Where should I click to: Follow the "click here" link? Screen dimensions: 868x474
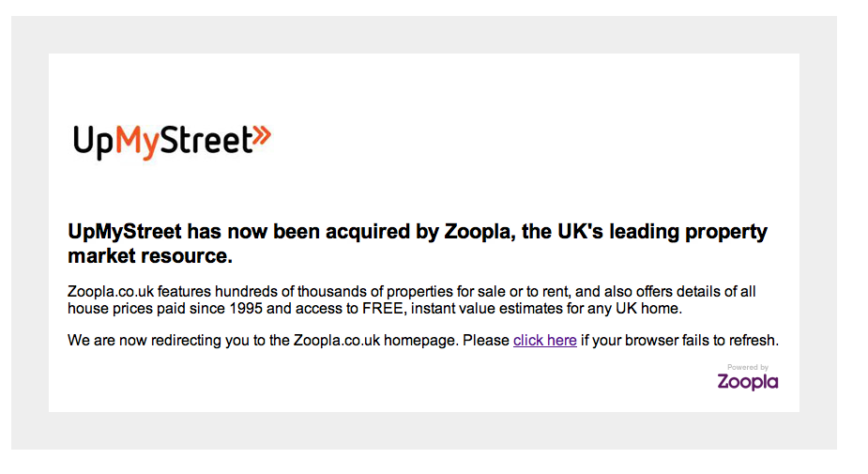tap(544, 340)
